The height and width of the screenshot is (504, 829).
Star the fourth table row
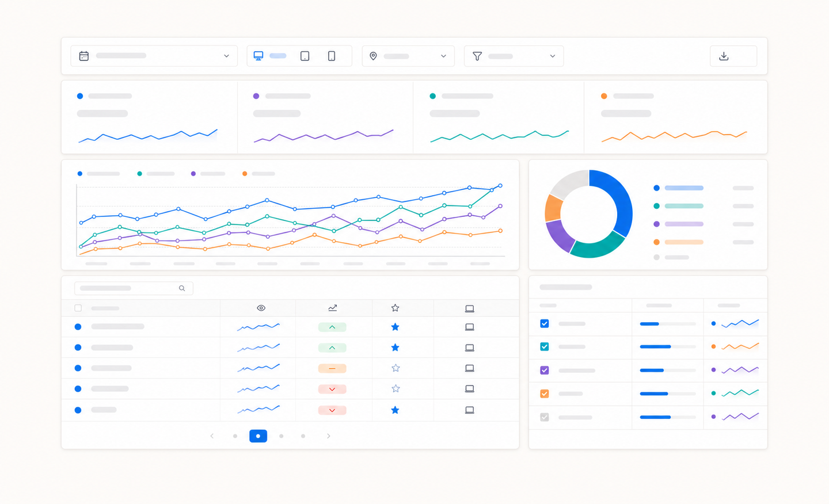(x=396, y=389)
